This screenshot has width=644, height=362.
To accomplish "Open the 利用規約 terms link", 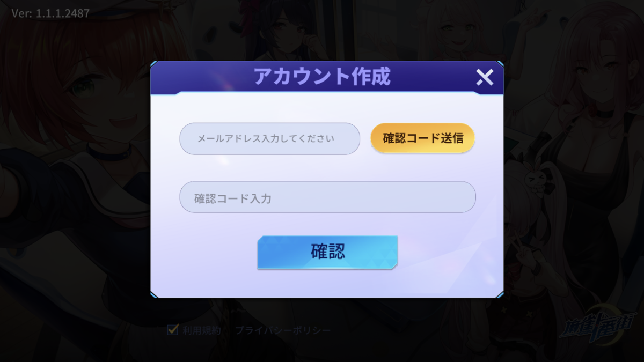I will [x=201, y=330].
